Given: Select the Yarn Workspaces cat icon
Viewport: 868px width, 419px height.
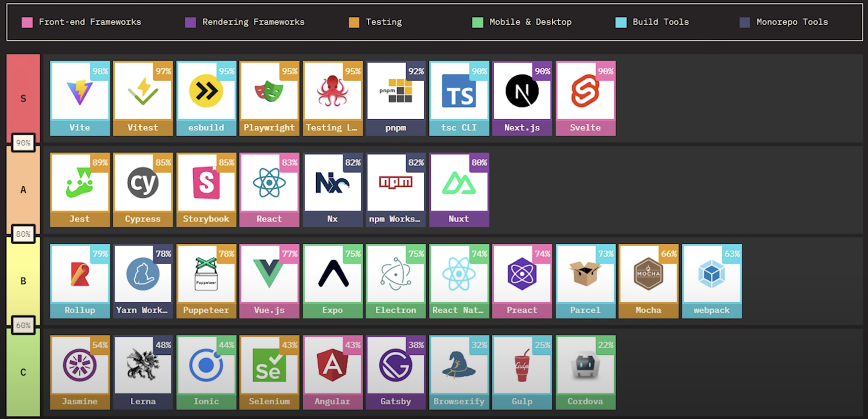Looking at the screenshot, I should (x=143, y=274).
